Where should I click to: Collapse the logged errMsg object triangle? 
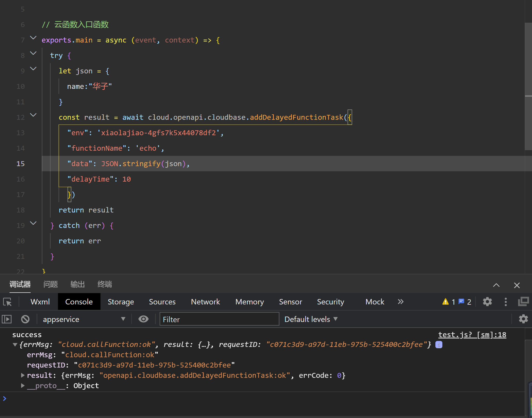[15, 345]
